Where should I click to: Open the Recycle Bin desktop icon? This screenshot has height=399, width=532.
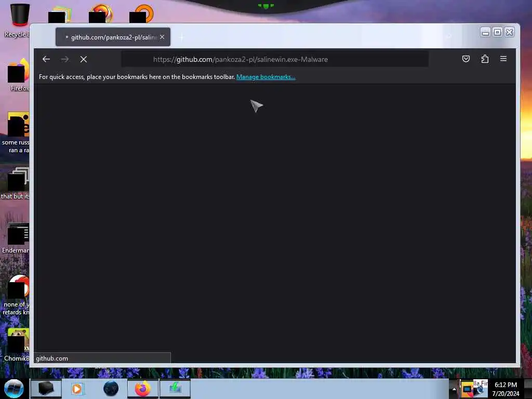point(17,21)
